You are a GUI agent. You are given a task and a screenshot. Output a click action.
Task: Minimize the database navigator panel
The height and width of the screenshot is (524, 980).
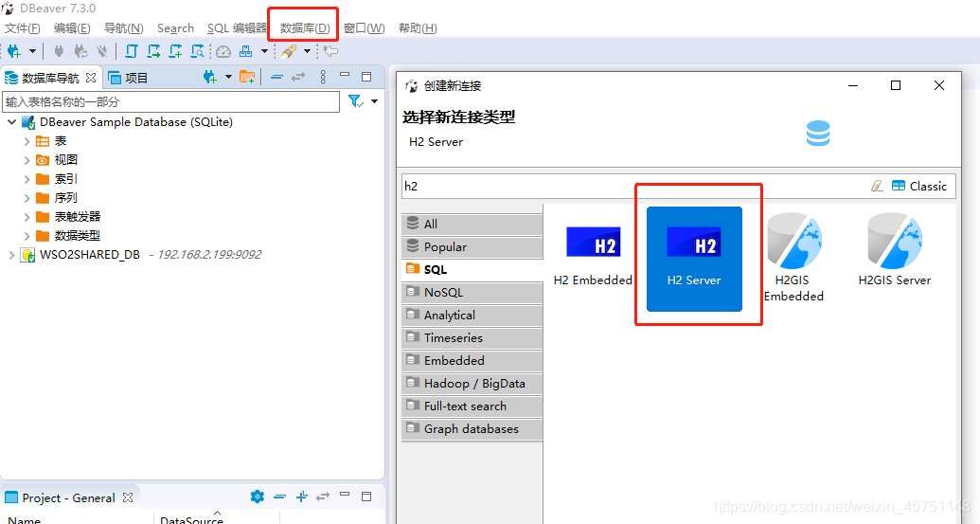[x=345, y=75]
